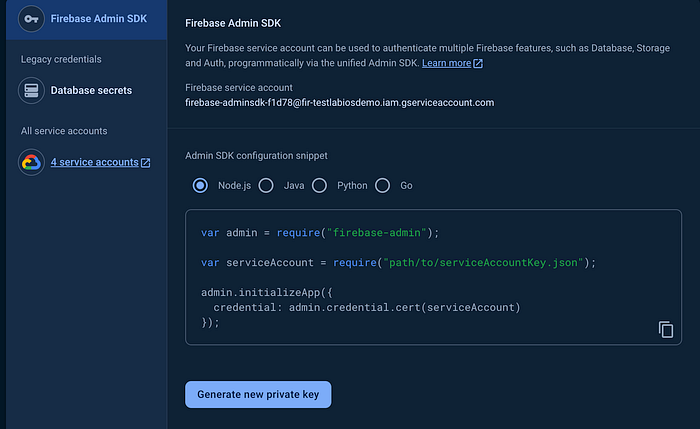Image resolution: width=700 pixels, height=429 pixels.
Task: Click external-link icon next to 4 service accounts
Action: click(x=146, y=163)
